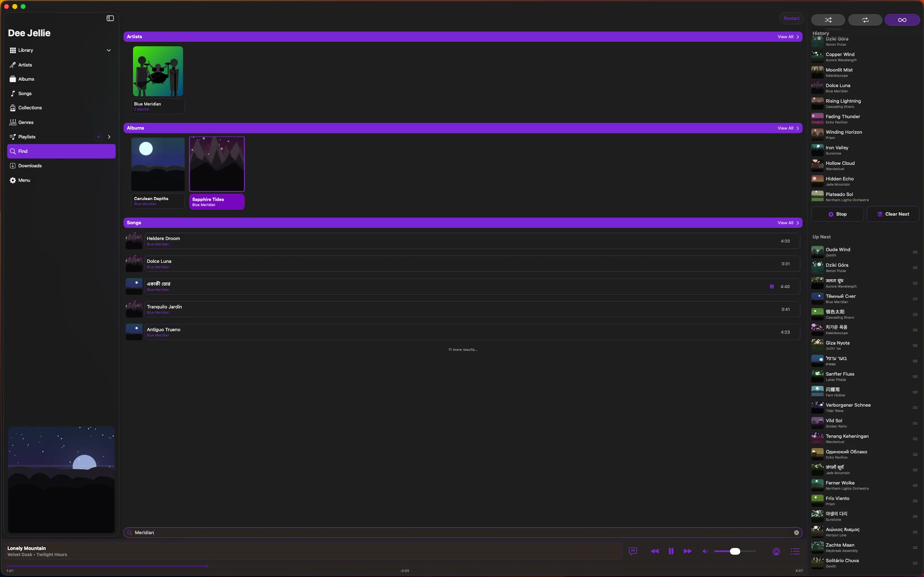
Task: Click the Clear Next button
Action: (x=893, y=214)
